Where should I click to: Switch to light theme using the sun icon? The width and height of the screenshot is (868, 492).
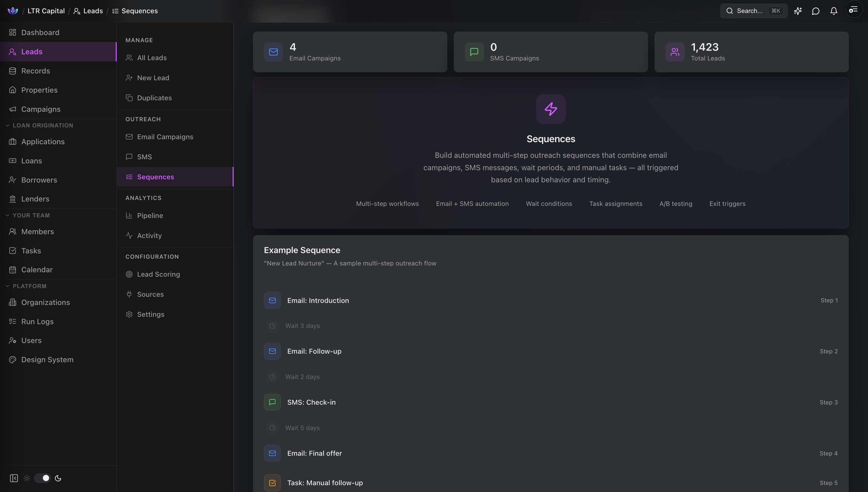(27, 478)
